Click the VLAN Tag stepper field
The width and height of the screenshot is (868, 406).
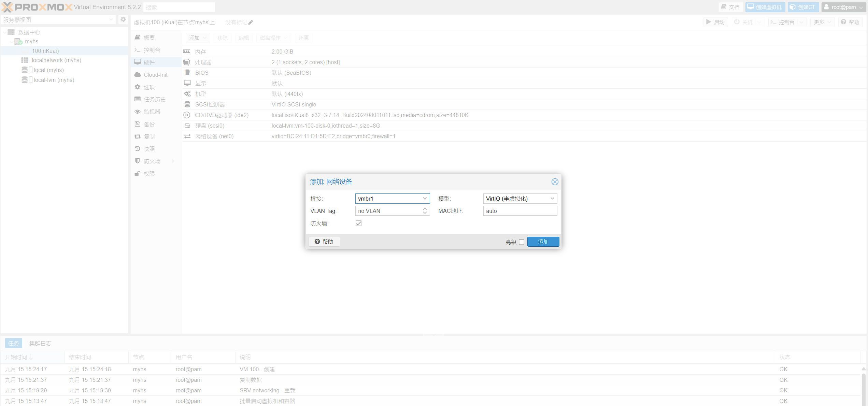click(392, 211)
